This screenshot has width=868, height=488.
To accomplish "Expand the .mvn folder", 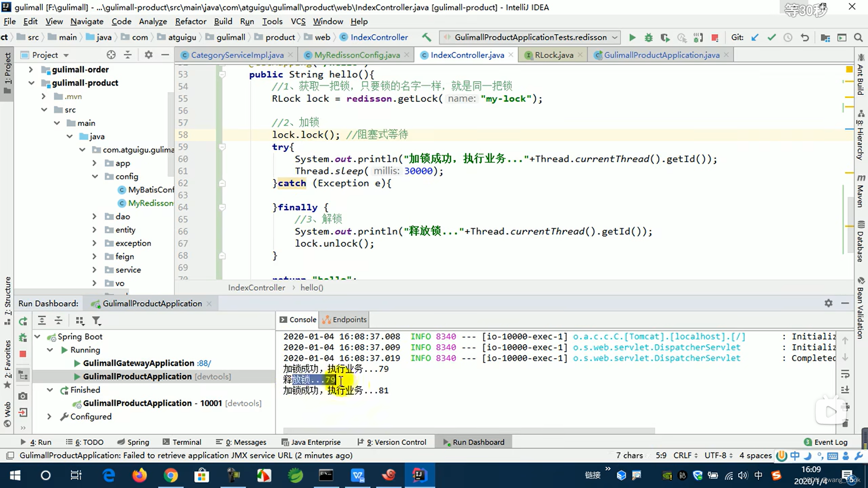I will pos(43,96).
